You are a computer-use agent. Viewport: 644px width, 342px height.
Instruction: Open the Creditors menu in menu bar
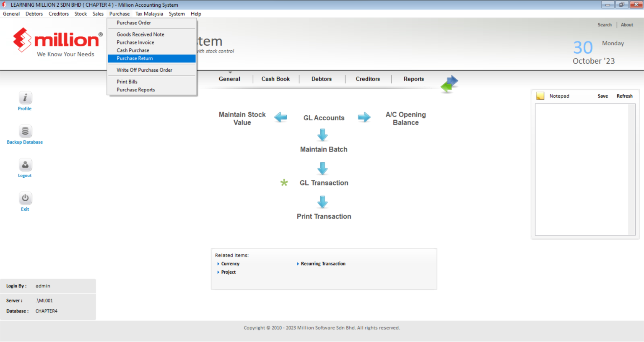point(59,14)
